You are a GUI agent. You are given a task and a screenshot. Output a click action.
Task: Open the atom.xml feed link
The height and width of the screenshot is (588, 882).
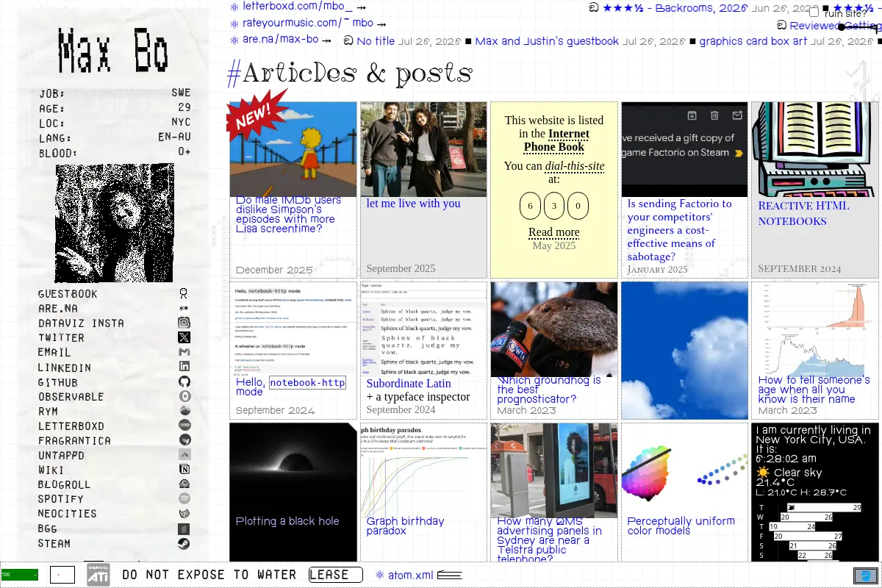pyautogui.click(x=411, y=575)
